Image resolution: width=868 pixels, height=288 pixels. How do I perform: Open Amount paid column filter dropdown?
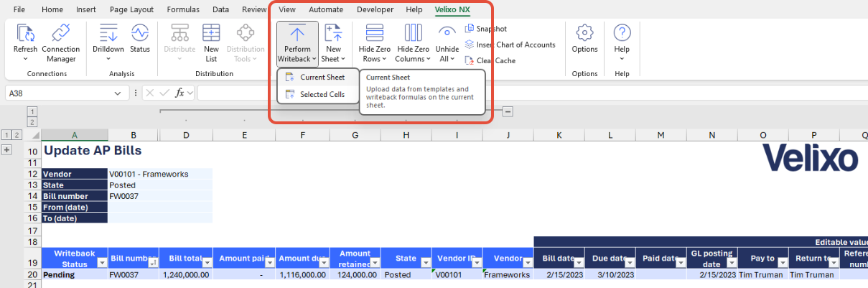pos(269,263)
